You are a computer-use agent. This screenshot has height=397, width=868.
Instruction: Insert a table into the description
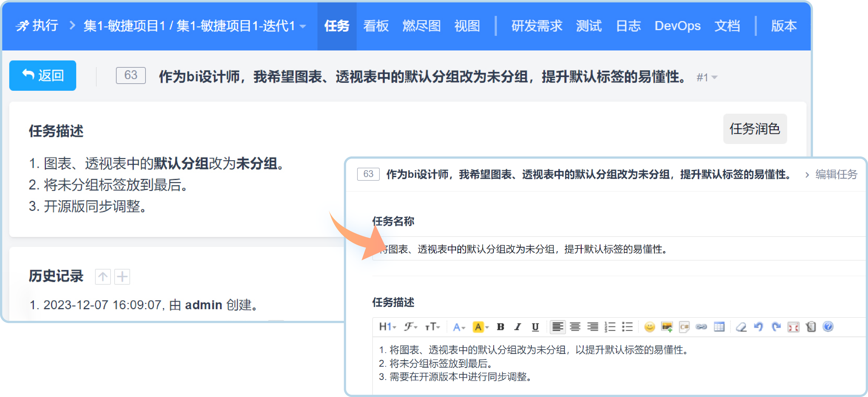click(x=719, y=327)
